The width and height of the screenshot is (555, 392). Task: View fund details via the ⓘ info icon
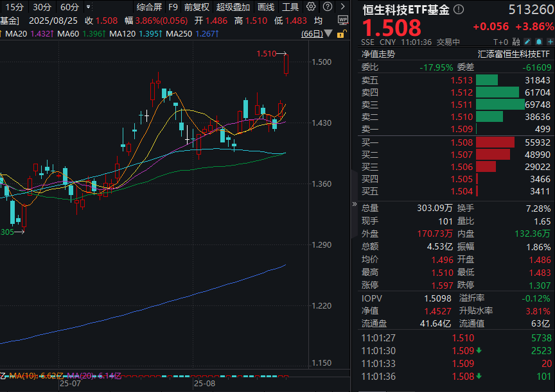point(457,9)
